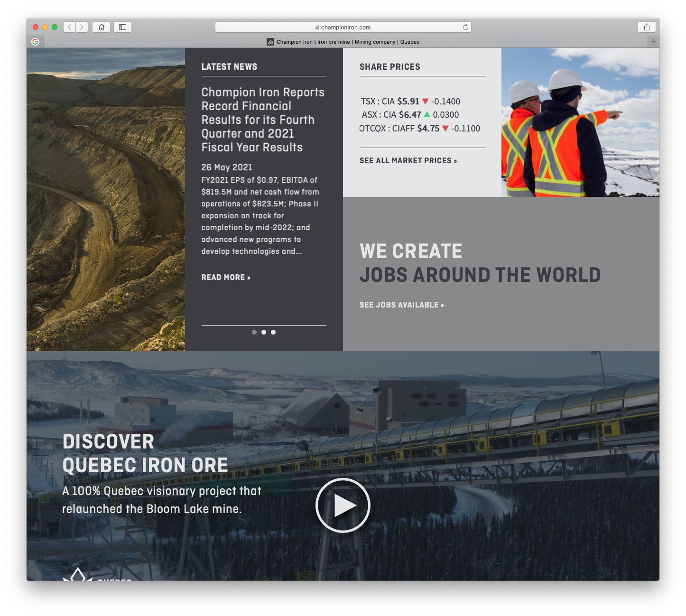Viewport: 686px width, 616px height.
Task: Click the workers in safety vests photo
Action: pyautogui.click(x=580, y=122)
